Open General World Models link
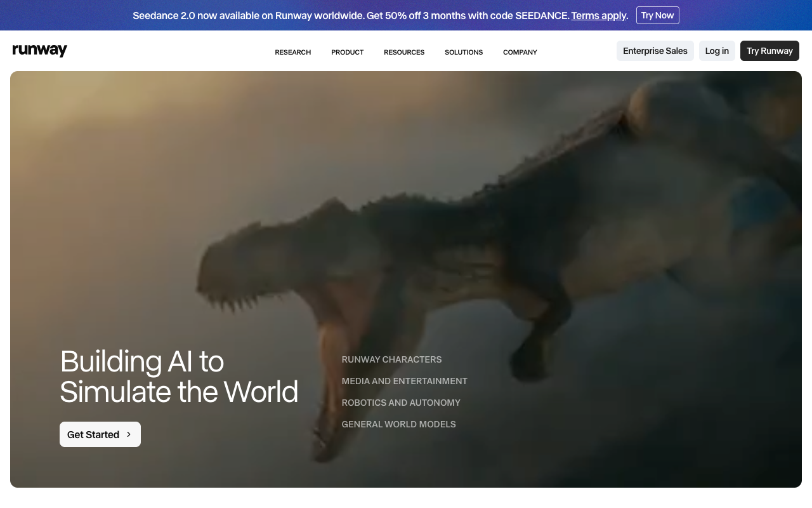The width and height of the screenshot is (812, 508). [x=398, y=424]
